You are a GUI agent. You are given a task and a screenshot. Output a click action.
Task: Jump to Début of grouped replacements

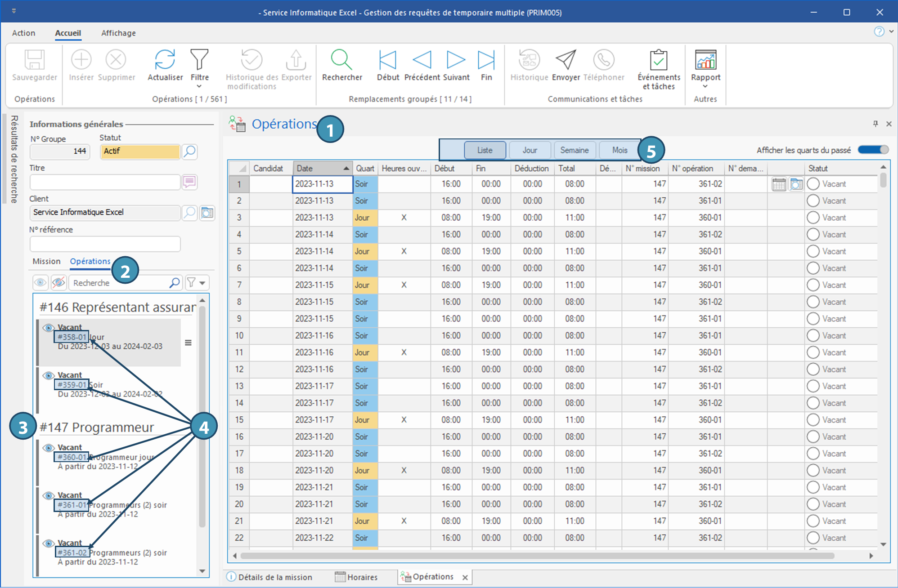387,60
